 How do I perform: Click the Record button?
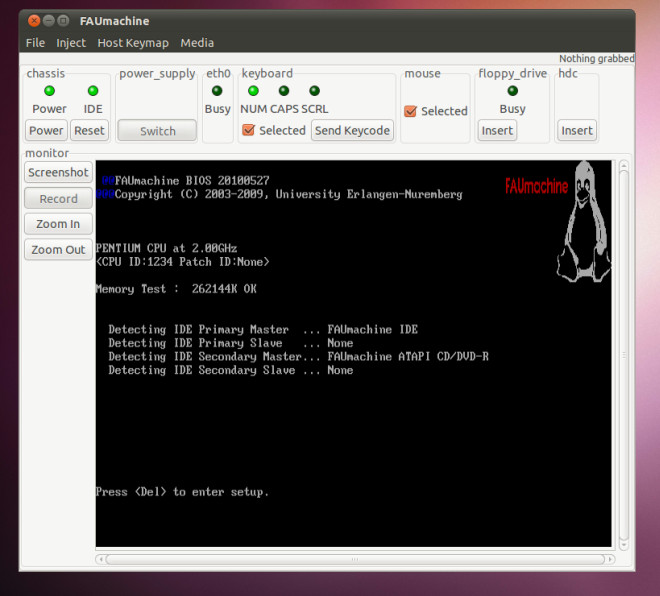[x=58, y=198]
